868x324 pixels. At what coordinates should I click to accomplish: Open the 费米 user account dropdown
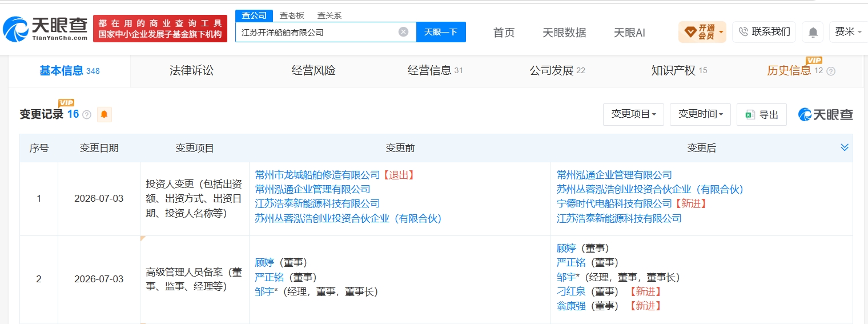(x=849, y=32)
